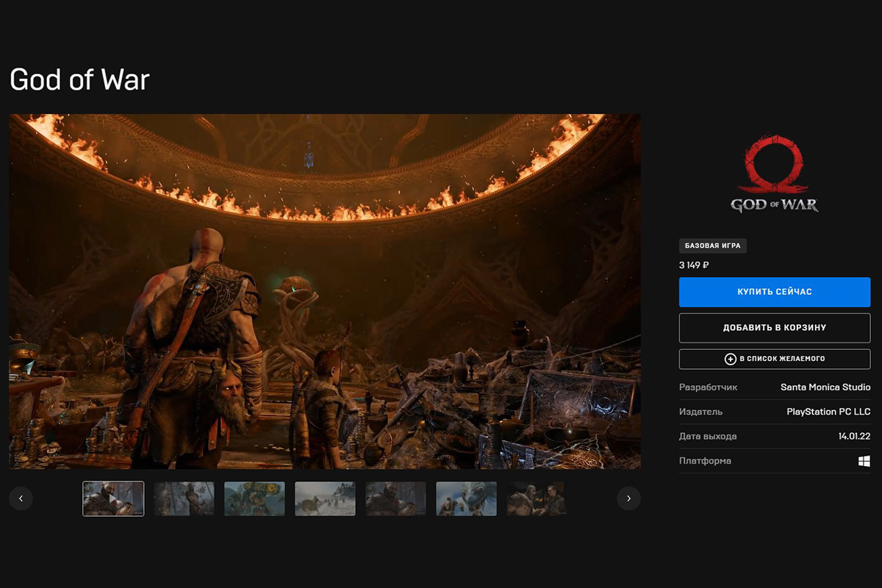The height and width of the screenshot is (588, 882).
Task: Select the third thumbnail with golden troll
Action: click(254, 498)
